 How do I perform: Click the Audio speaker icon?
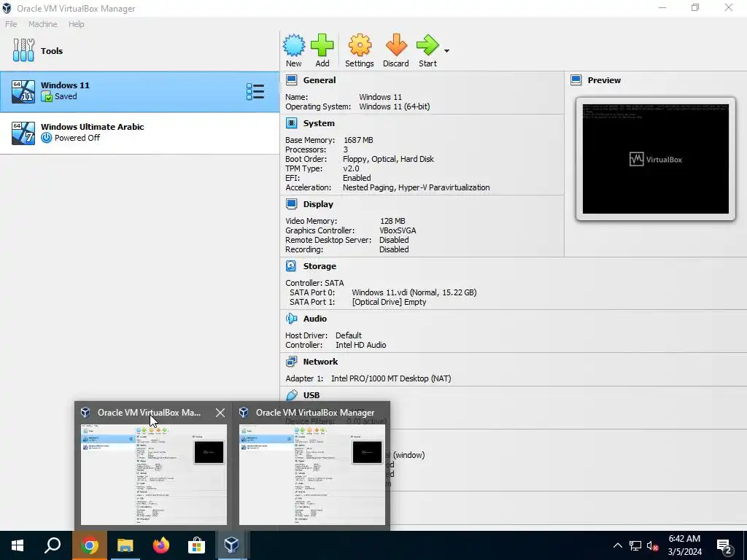pos(291,318)
